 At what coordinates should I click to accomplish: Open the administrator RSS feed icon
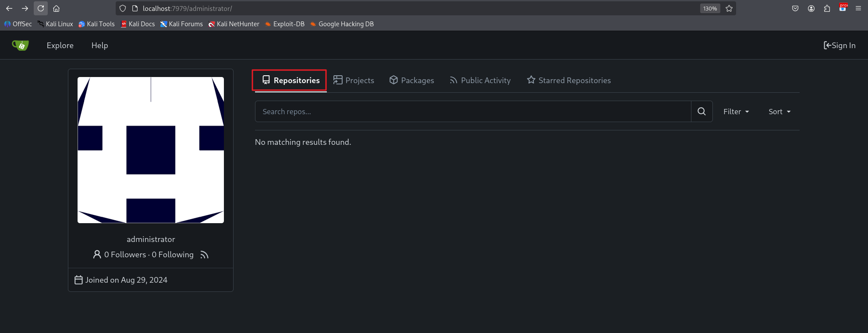point(204,255)
